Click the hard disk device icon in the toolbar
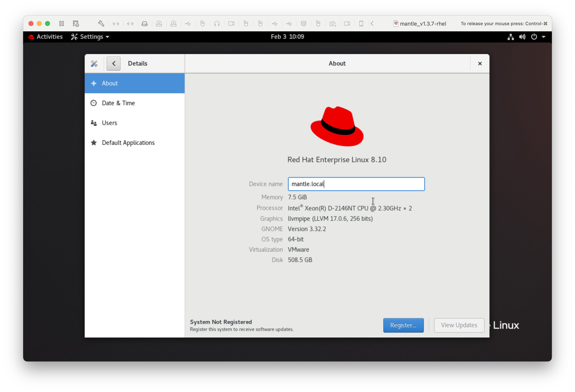This screenshot has width=575, height=392. [145, 24]
